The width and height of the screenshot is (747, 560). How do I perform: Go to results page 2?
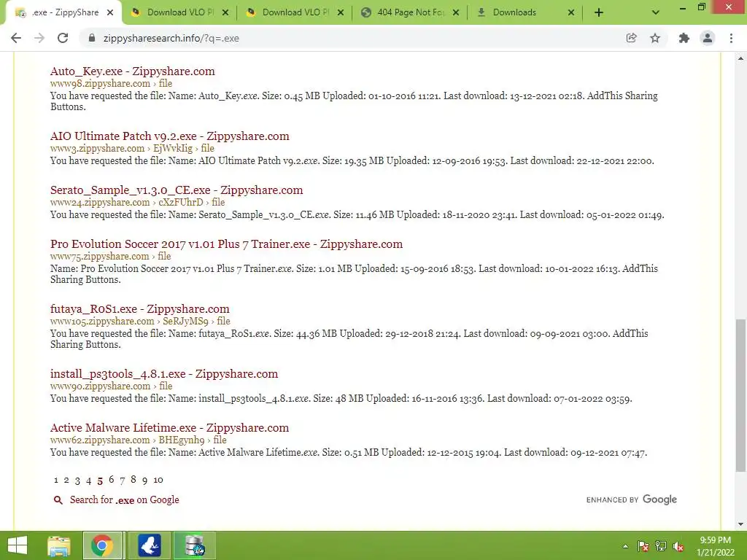66,480
